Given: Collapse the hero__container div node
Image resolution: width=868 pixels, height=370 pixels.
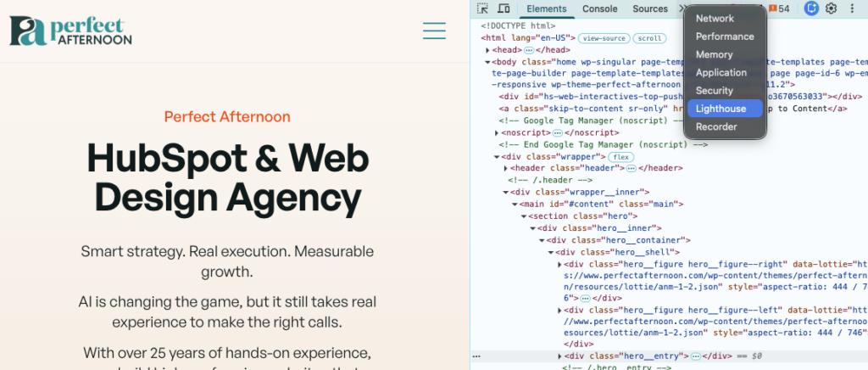Looking at the screenshot, I should tap(542, 240).
